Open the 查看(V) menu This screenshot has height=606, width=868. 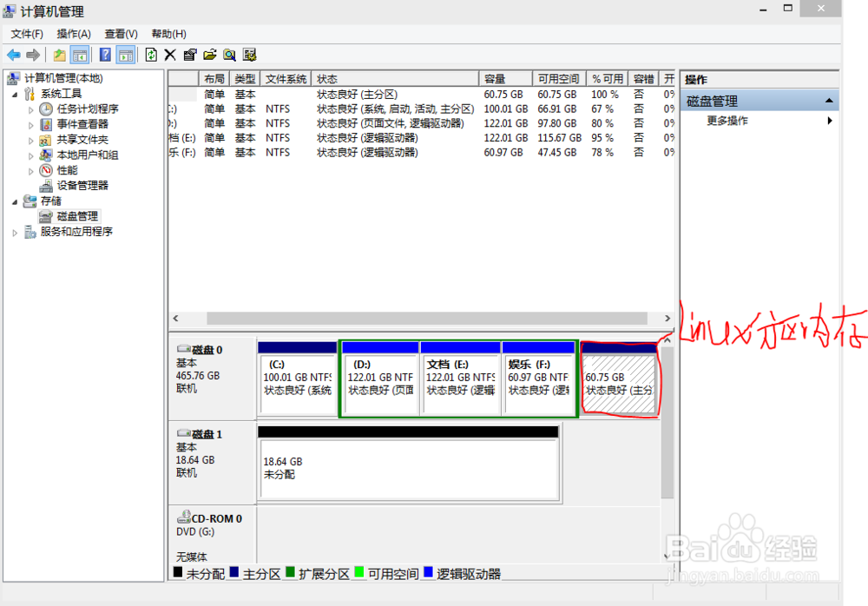[122, 34]
